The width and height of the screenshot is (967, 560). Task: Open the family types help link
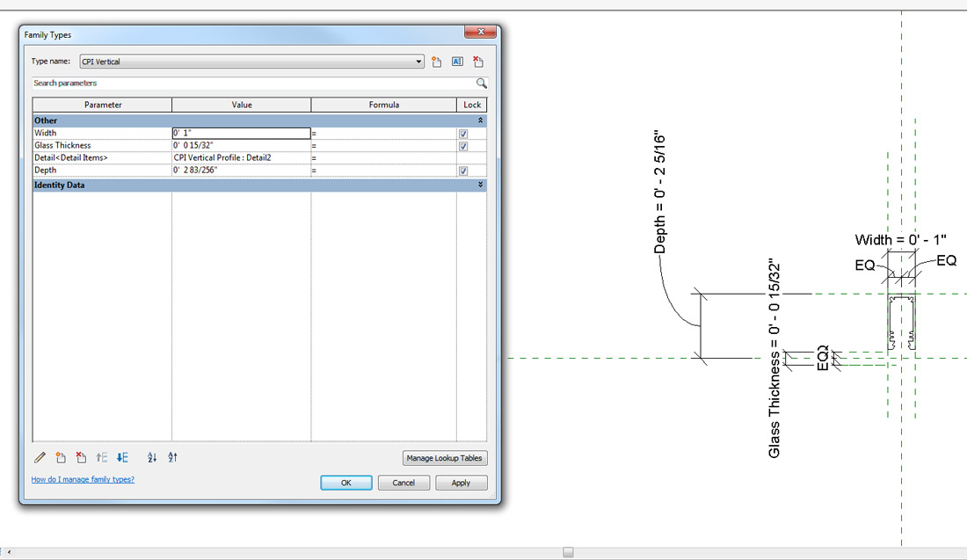pos(83,480)
